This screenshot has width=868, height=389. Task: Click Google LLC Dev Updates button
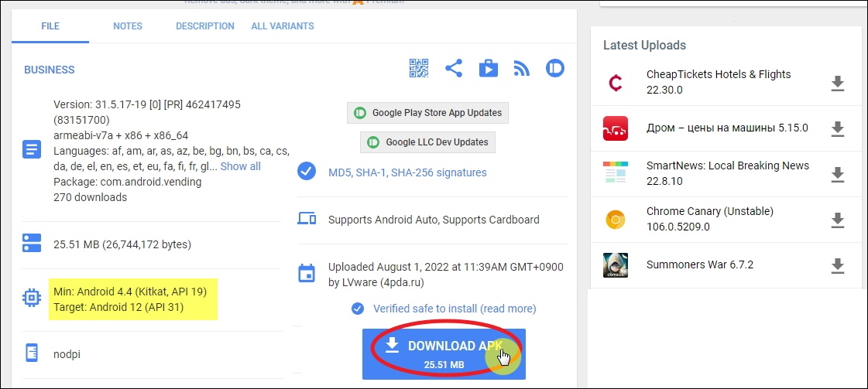point(427,142)
